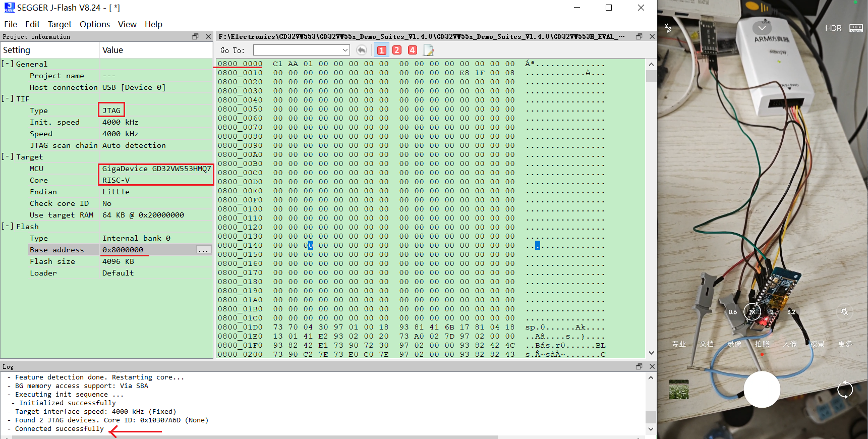This screenshot has width=868, height=439.
Task: Close the Project information panel
Action: coord(208,36)
